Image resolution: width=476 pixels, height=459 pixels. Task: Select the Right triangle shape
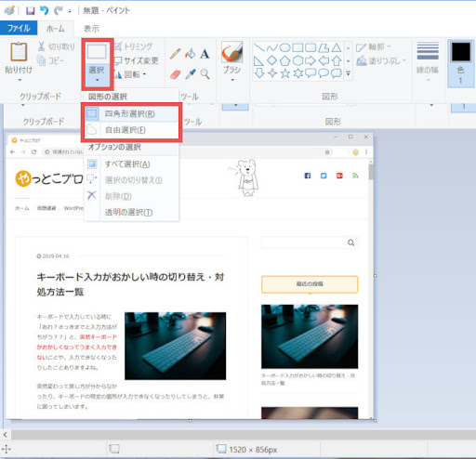(258, 60)
